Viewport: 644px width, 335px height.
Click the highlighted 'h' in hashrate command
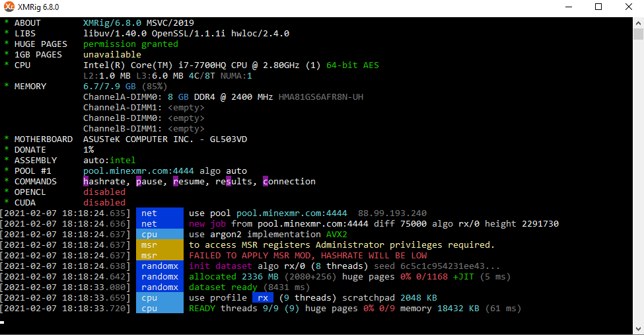pyautogui.click(x=86, y=181)
